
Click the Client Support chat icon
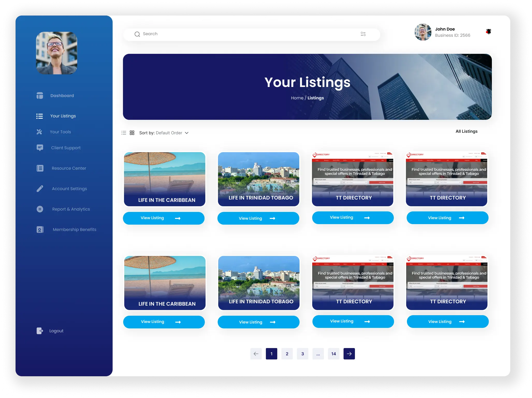click(40, 148)
